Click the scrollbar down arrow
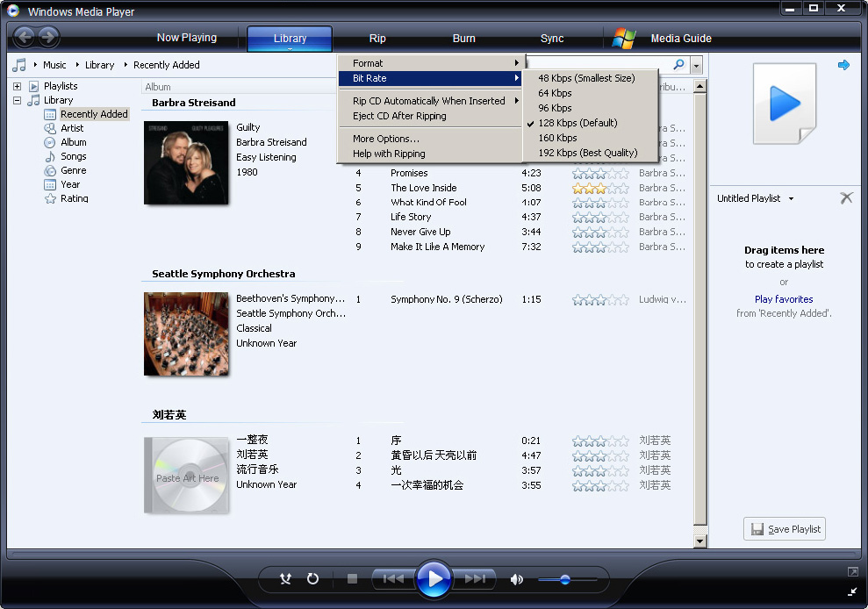 700,541
